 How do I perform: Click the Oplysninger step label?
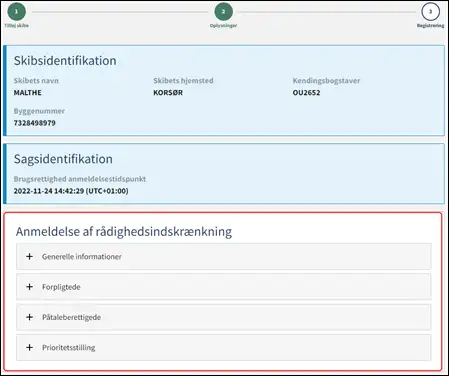pos(223,26)
